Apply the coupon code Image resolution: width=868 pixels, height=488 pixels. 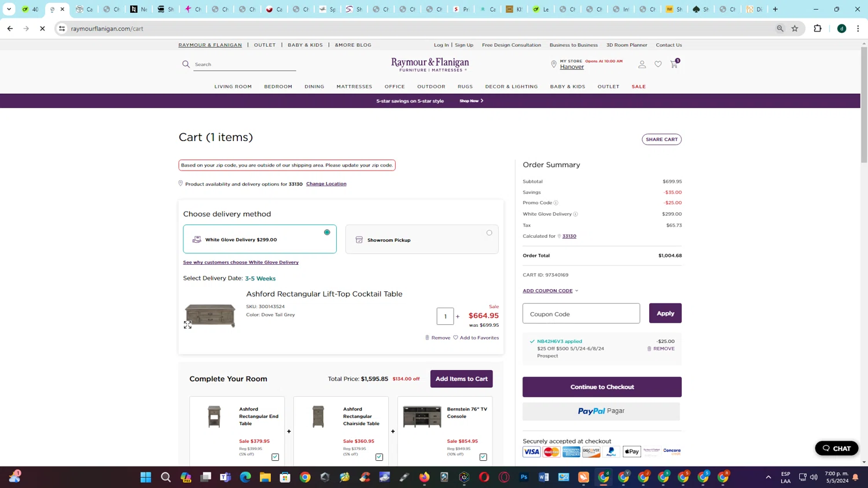665,313
